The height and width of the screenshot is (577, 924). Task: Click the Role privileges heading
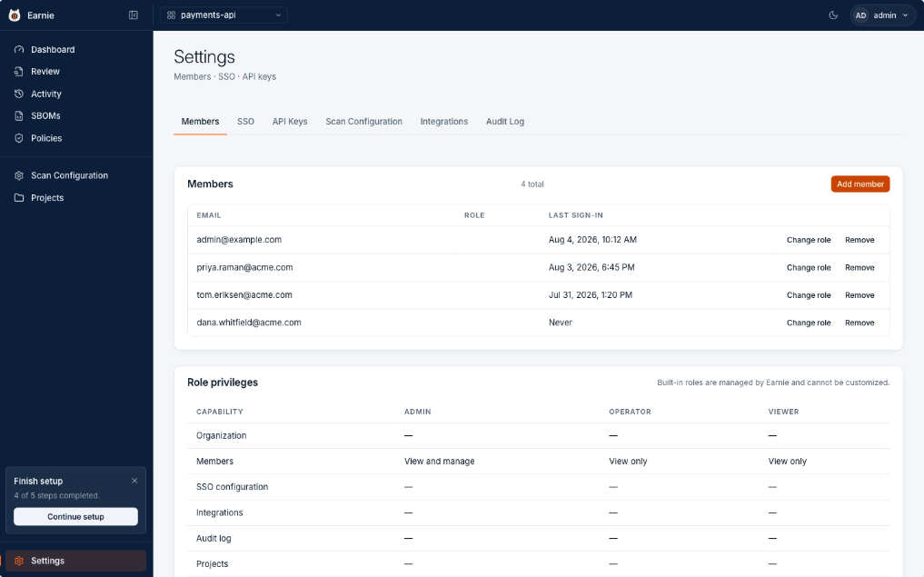(223, 383)
